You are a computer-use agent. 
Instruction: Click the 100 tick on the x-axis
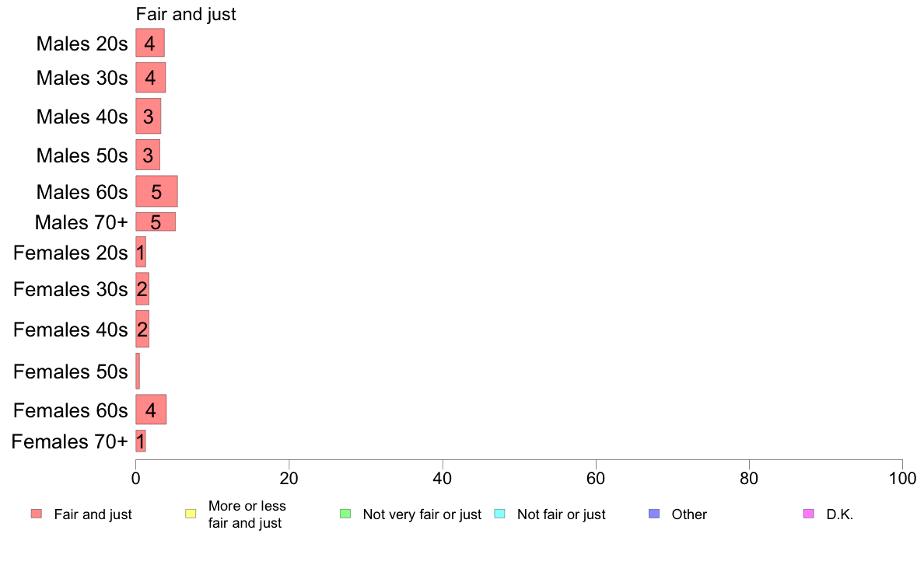coord(901,476)
